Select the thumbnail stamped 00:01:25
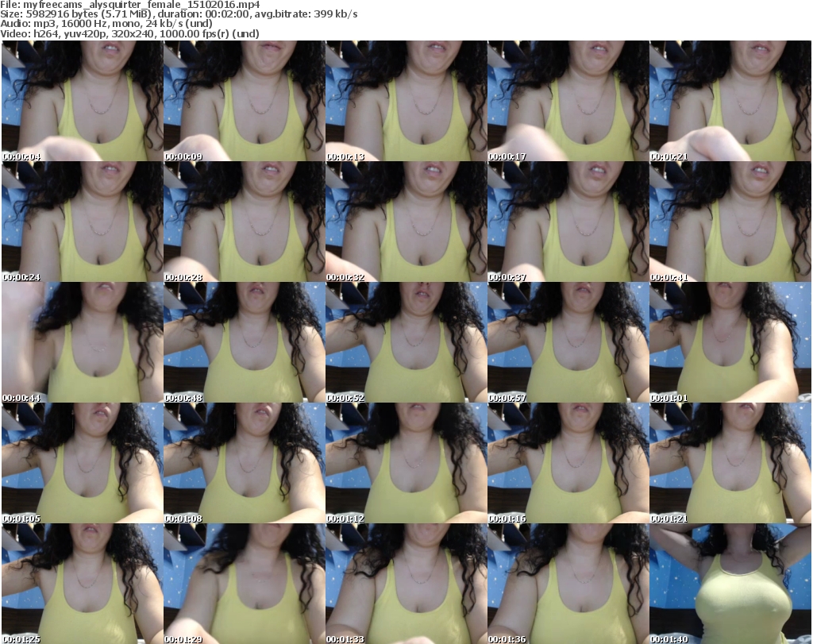The image size is (813, 644). click(83, 584)
